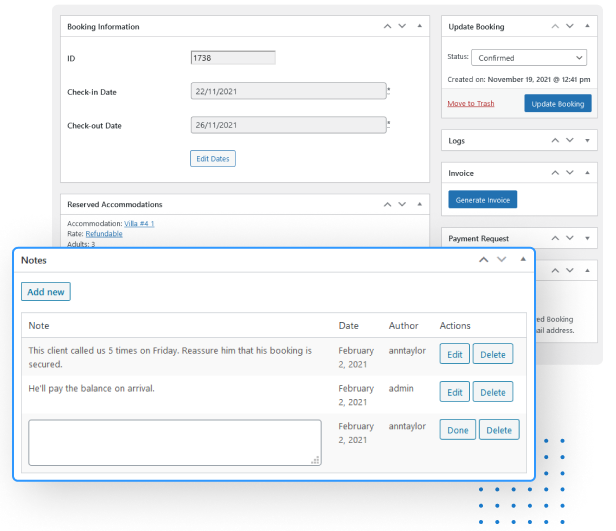This screenshot has width=616, height=531.
Task: Move Reserved Accommodations panel up
Action: (x=387, y=204)
